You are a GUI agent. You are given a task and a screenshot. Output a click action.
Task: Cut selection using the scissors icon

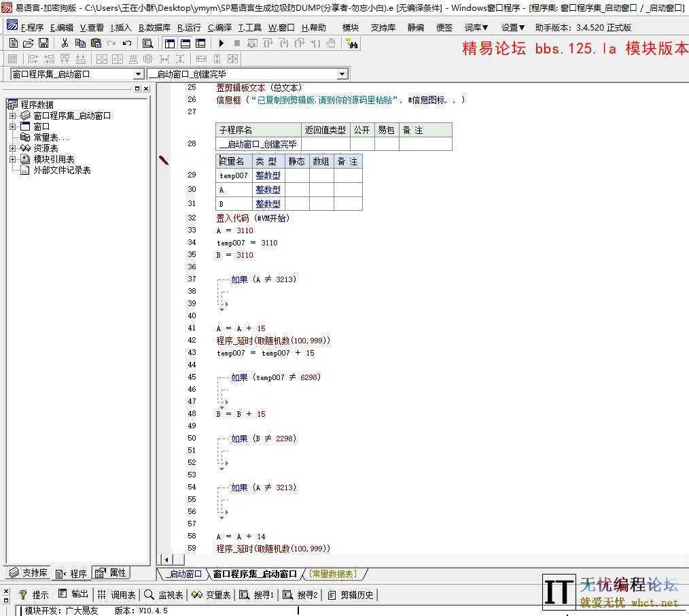[x=65, y=43]
